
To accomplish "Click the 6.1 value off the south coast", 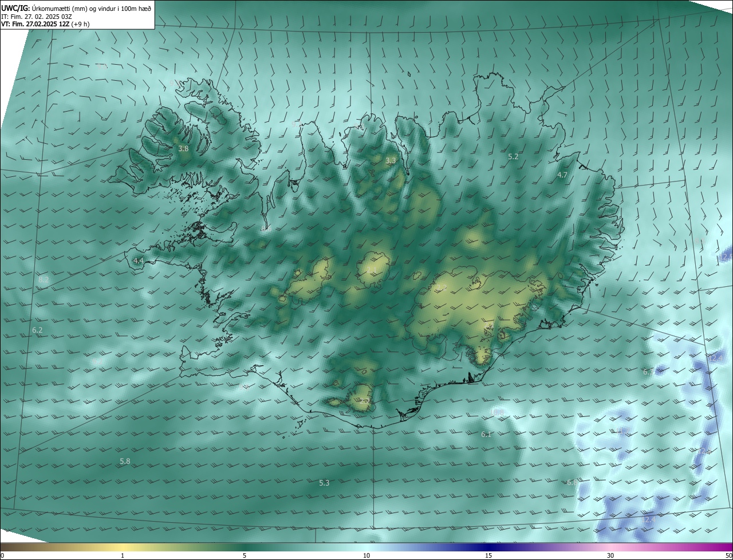I will coord(486,435).
